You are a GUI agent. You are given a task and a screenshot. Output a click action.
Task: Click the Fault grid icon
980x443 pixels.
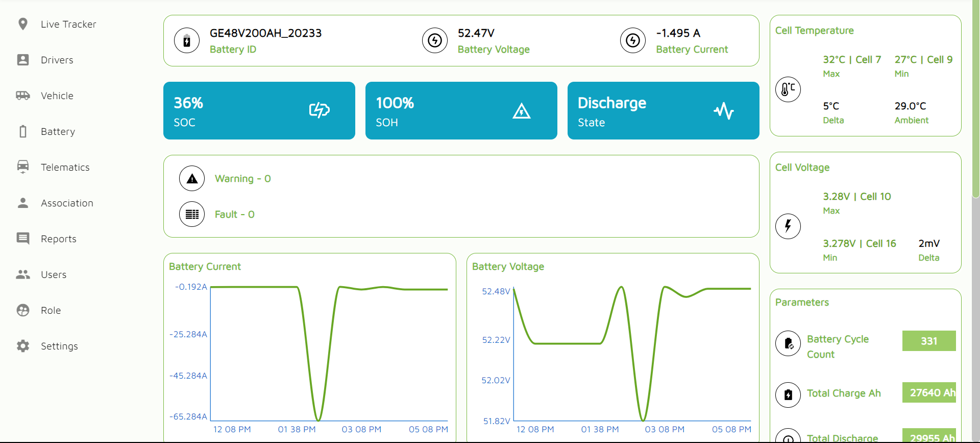pyautogui.click(x=192, y=214)
